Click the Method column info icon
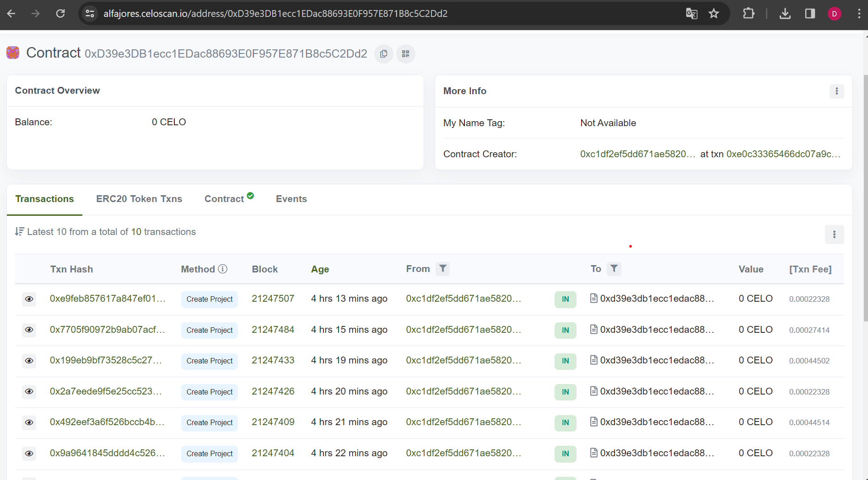 pos(223,269)
